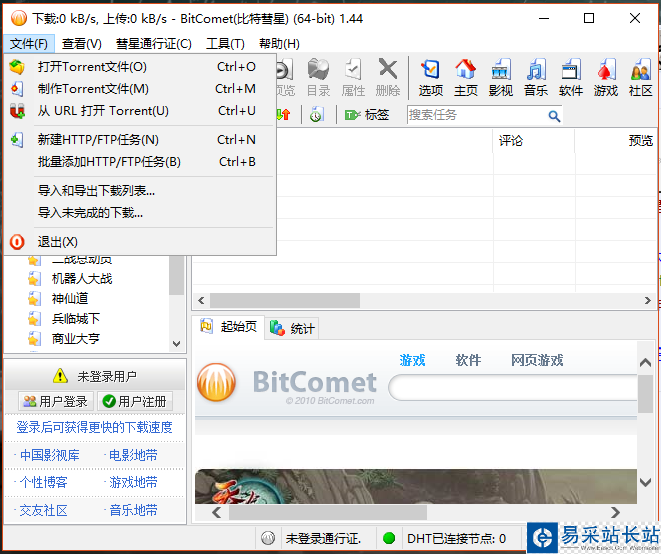Open 社区 community toolbar icon
Screen dimensions: 661x554
(640, 77)
